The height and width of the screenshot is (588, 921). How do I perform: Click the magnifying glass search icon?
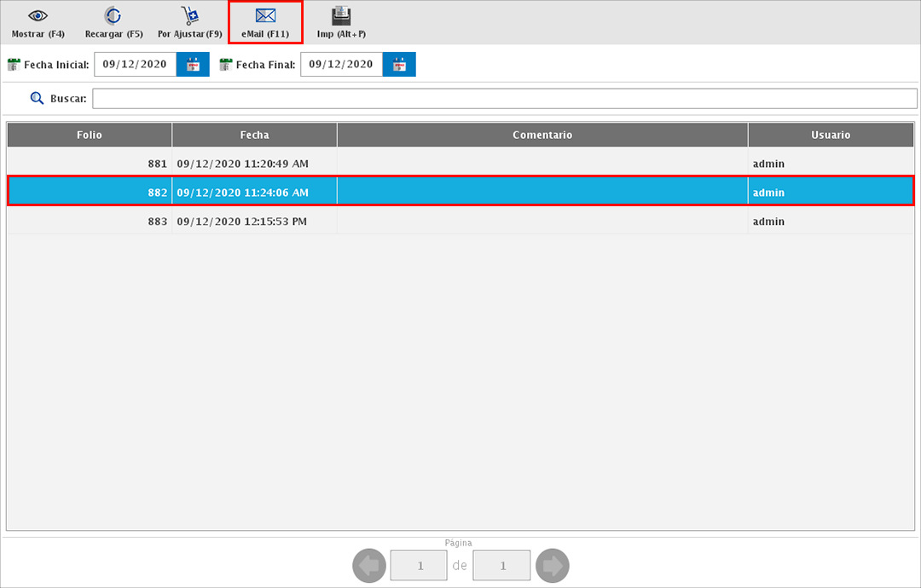(37, 99)
